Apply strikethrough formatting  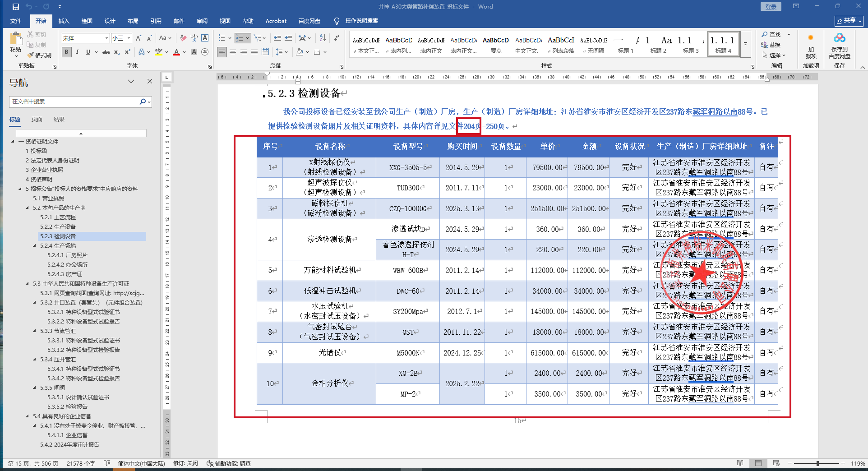point(106,52)
